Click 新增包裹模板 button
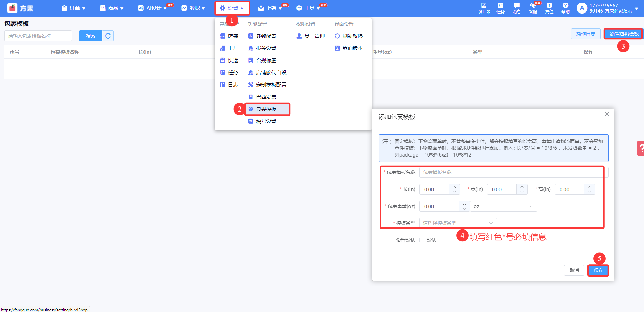 tap(624, 34)
